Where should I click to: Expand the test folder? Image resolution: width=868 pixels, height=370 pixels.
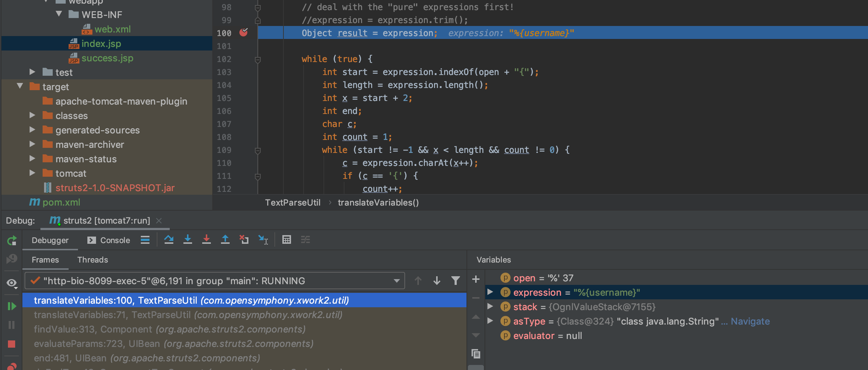pyautogui.click(x=32, y=72)
